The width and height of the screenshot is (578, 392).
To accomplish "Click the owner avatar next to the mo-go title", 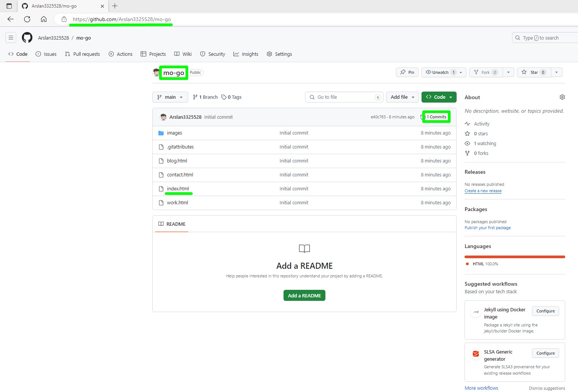I will click(x=156, y=72).
